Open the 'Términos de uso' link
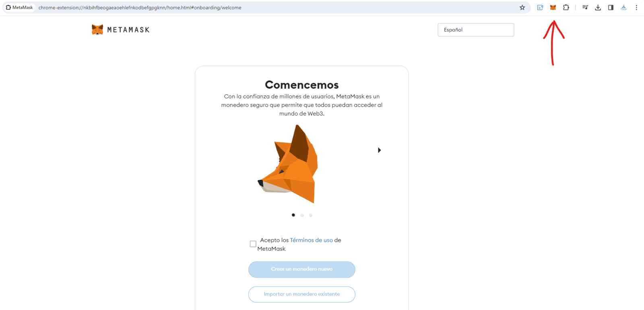644x310 pixels. (311, 240)
